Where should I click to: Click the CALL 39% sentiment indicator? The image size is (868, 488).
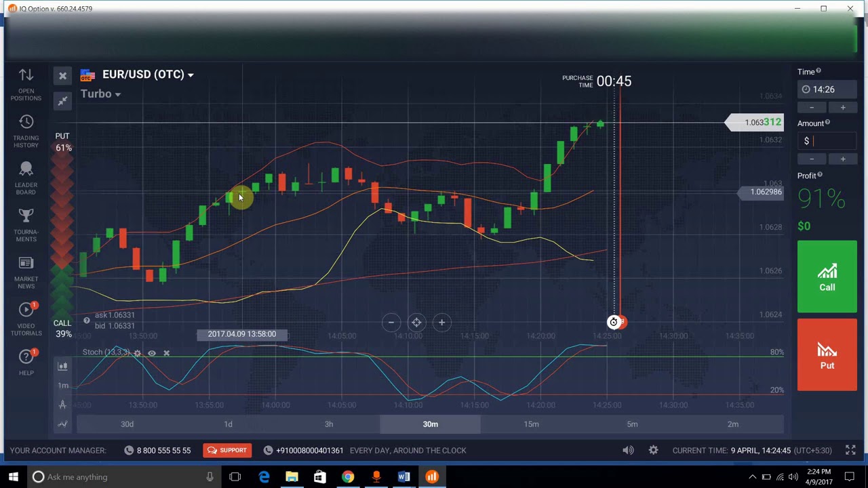(62, 329)
